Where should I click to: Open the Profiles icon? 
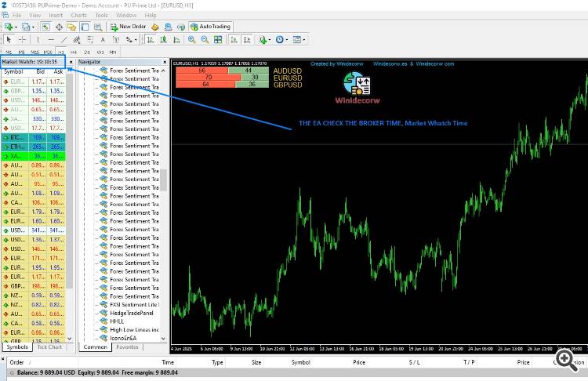click(26, 27)
